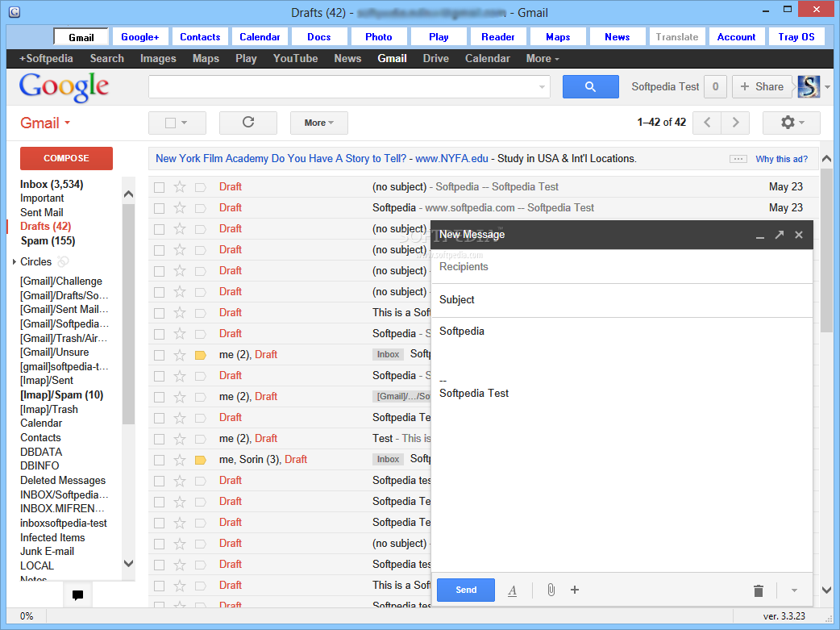Open the formatting options in New Message
Image resolution: width=840 pixels, height=630 pixels.
tap(512, 590)
